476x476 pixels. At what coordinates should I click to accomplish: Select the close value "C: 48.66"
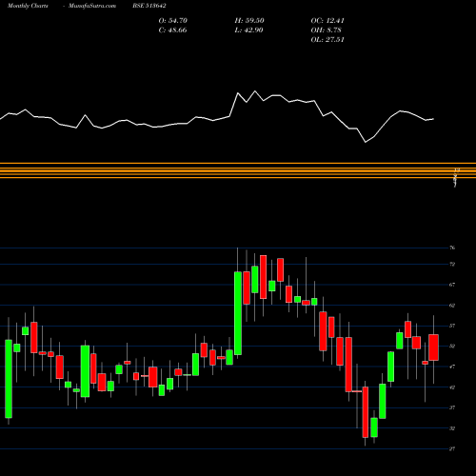click(172, 30)
